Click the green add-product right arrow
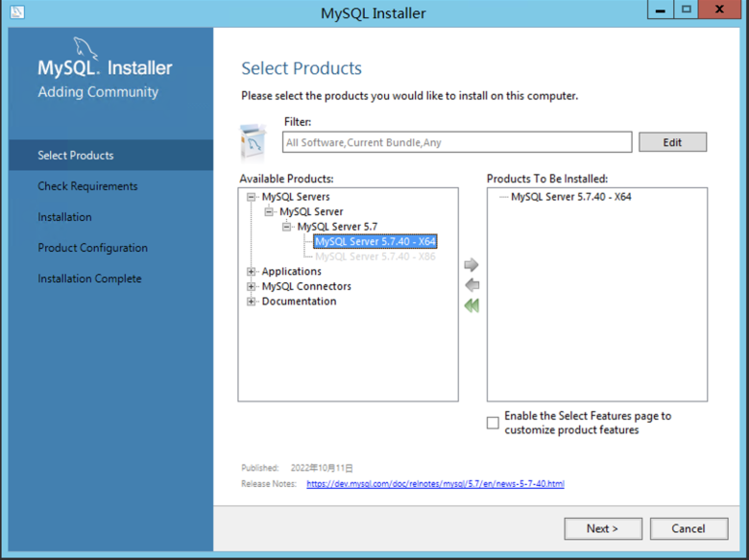This screenshot has width=749, height=560. (x=471, y=265)
